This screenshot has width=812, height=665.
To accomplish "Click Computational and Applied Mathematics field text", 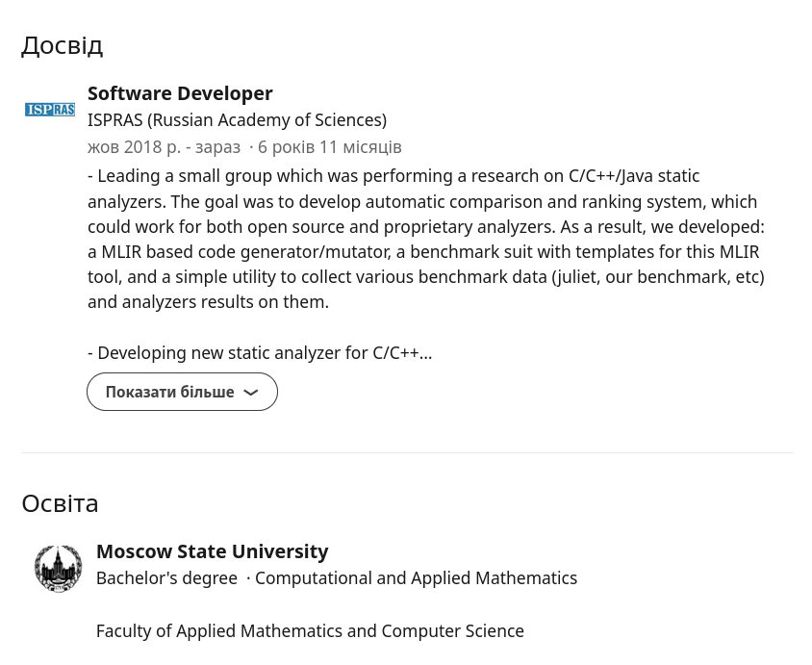I will 416,578.
